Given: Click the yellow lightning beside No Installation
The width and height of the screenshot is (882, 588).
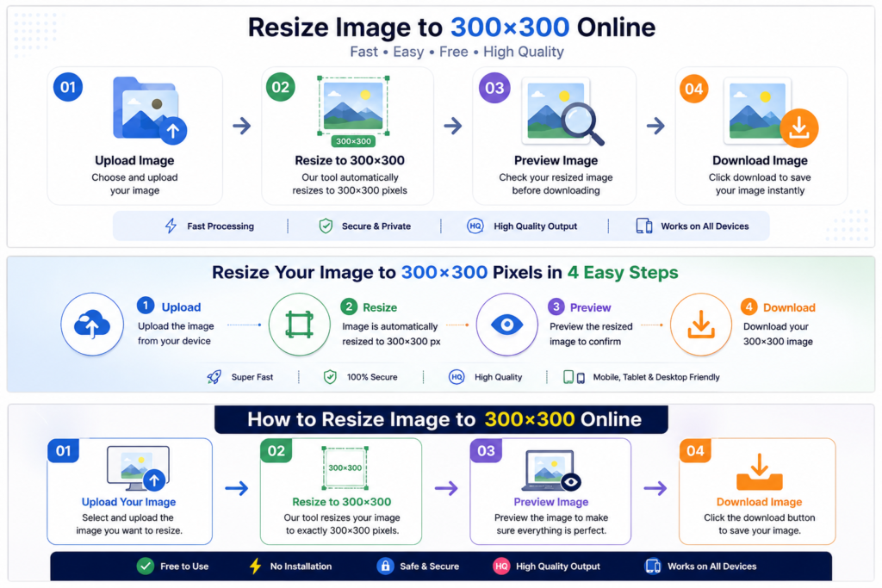Looking at the screenshot, I should (255, 566).
